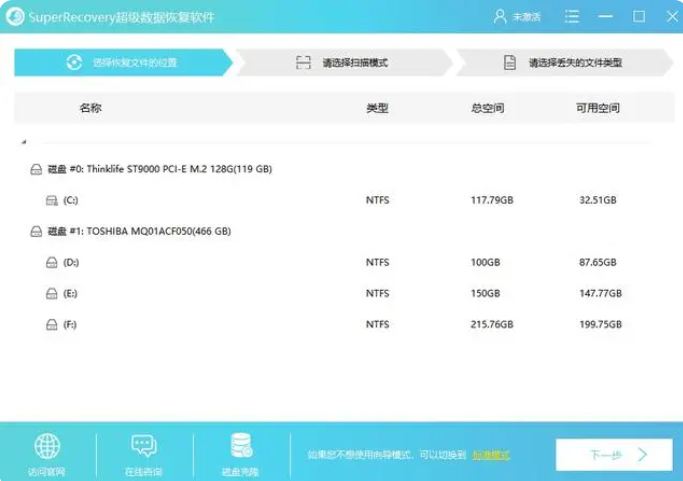
Task: Collapse the disk list tree triangle
Action: (24, 142)
